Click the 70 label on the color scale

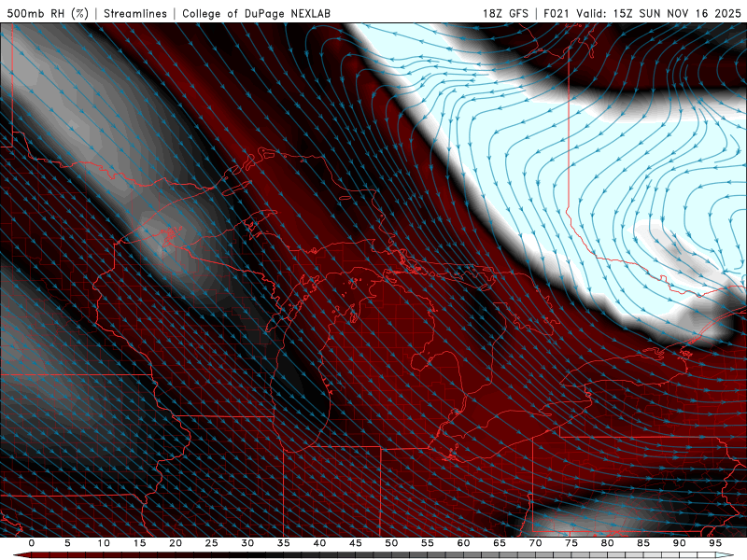click(535, 543)
